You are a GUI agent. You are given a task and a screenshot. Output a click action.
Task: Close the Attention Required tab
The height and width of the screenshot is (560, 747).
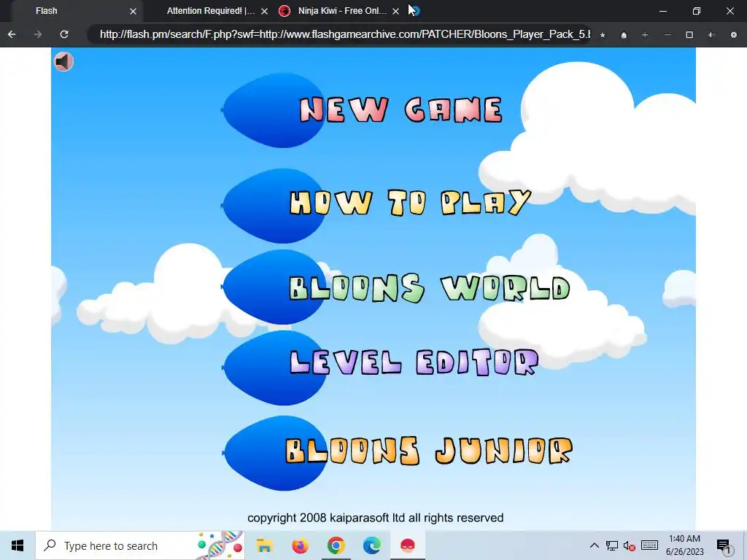pos(264,11)
